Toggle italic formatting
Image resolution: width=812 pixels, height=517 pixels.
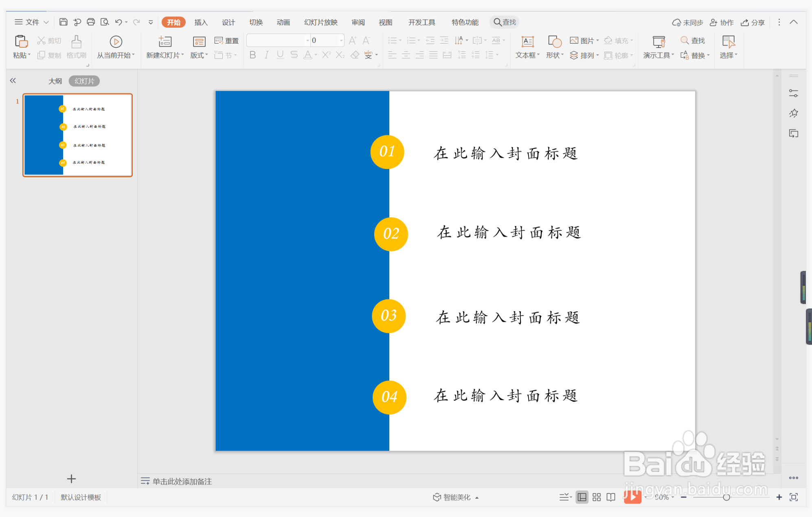pos(266,55)
